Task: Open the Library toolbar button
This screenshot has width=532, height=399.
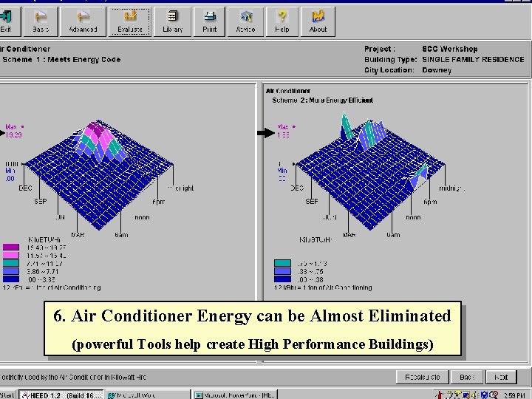Action: [172, 21]
